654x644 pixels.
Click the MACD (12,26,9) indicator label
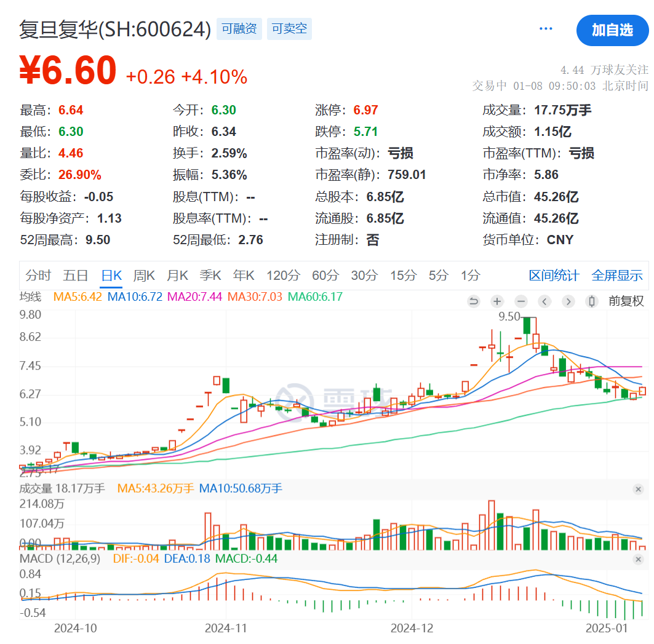click(60, 559)
